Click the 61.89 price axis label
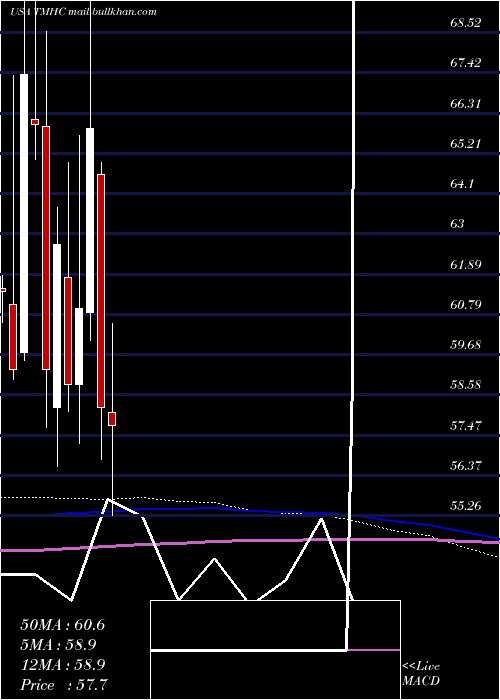The height and width of the screenshot is (700, 500). (466, 265)
